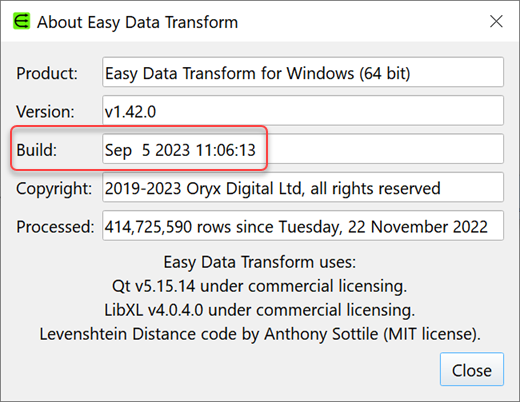Click the Levenshtein Distance MIT license line
This screenshot has width=520, height=402.
[260, 334]
